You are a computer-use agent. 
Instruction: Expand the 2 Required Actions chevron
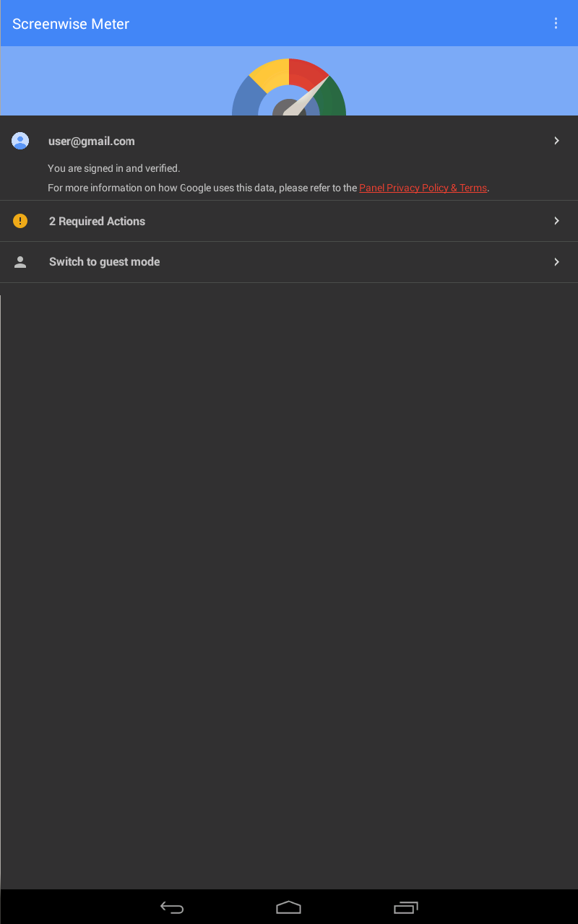tap(556, 221)
